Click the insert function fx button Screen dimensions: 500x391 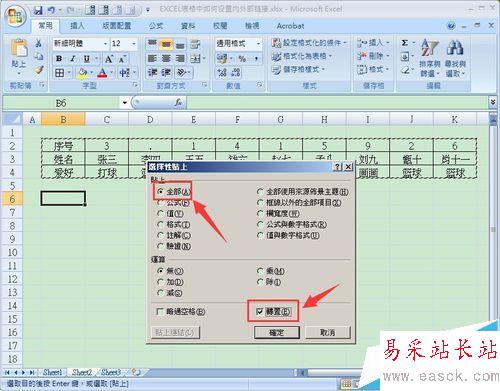pyautogui.click(x=178, y=103)
